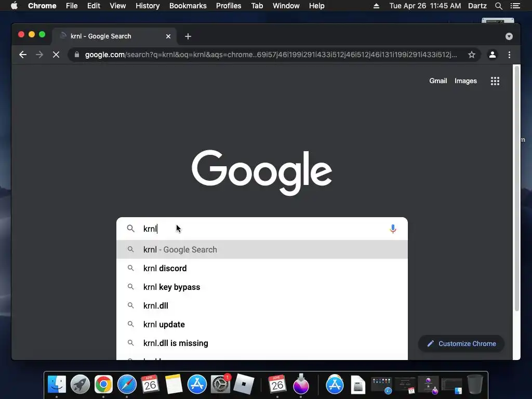
Task: Open Finder from the dock
Action: [x=57, y=384]
